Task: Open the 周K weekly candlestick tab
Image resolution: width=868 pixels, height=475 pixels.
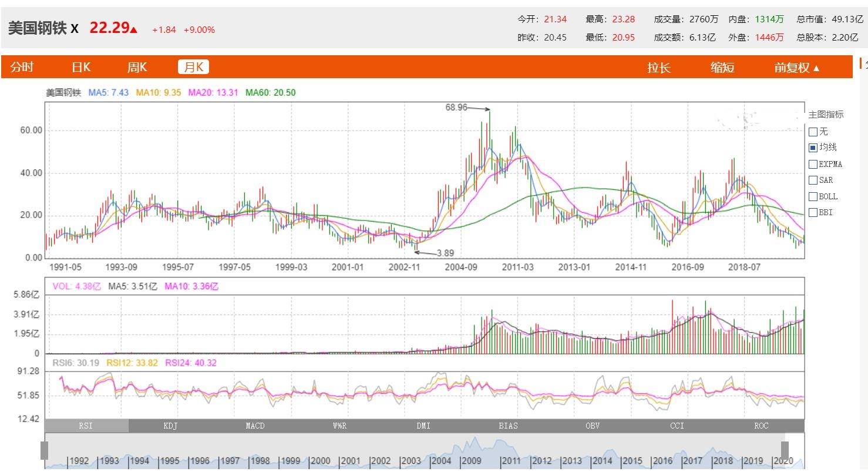Action: point(137,68)
